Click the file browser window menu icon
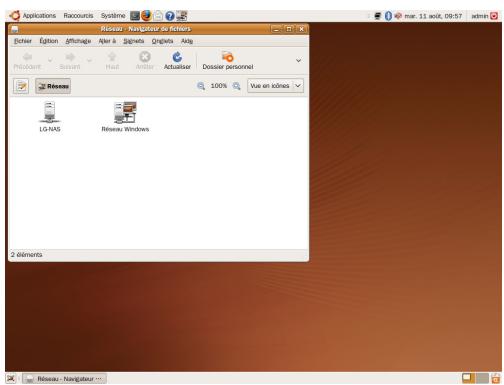The image size is (504, 385). coord(15,29)
